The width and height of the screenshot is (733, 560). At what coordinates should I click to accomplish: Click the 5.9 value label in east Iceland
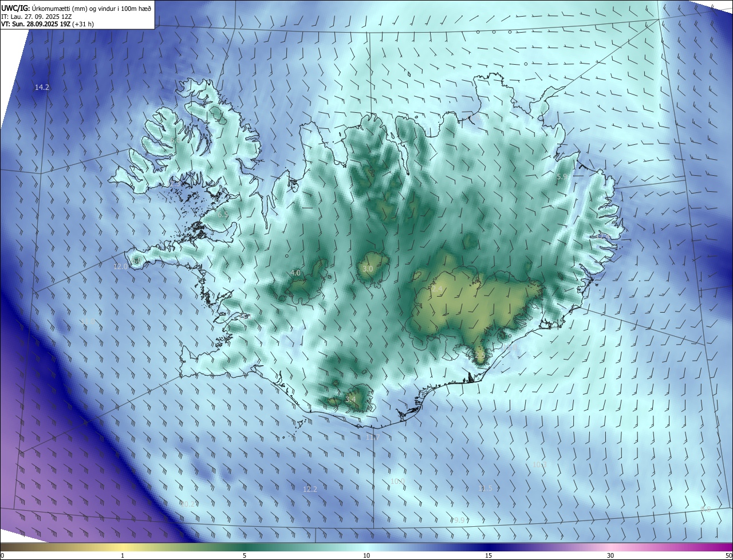click(x=562, y=177)
